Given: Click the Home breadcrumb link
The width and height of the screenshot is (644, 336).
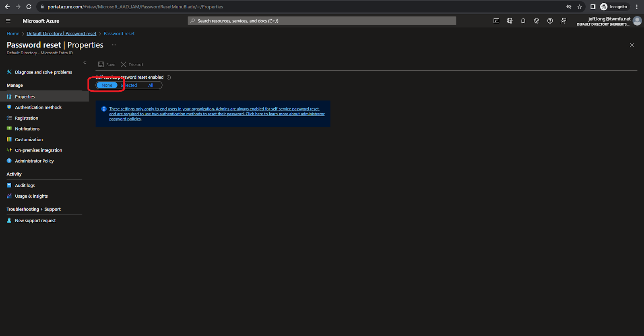Looking at the screenshot, I should 13,34.
